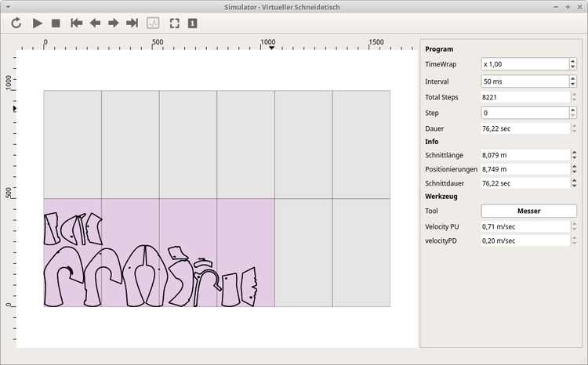Click the velocityPD value 0,20 m/sec

coord(525,240)
